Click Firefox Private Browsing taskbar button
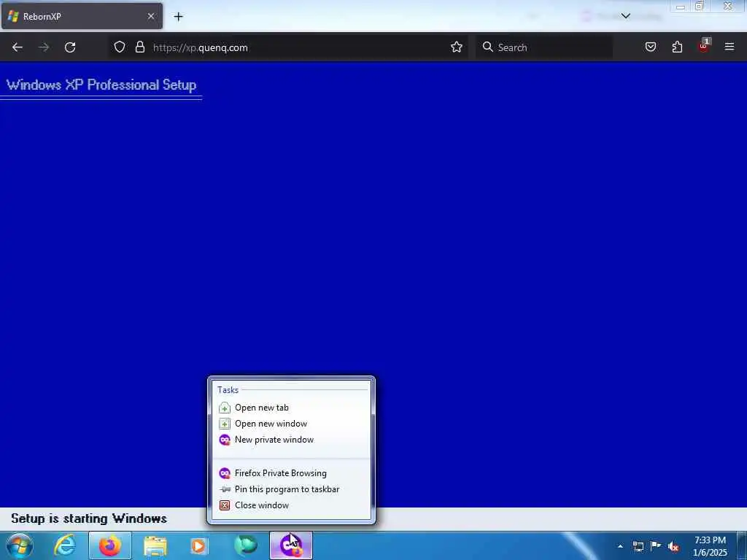 click(291, 545)
